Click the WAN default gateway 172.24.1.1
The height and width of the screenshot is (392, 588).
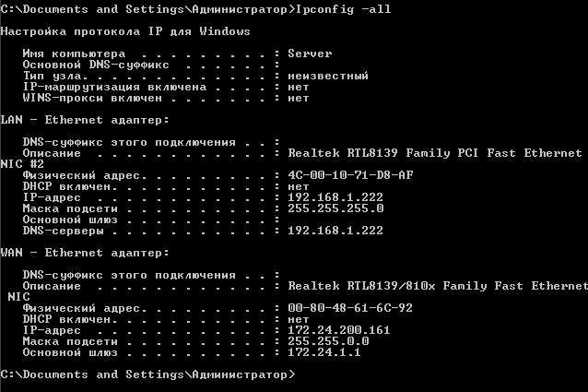[324, 351]
